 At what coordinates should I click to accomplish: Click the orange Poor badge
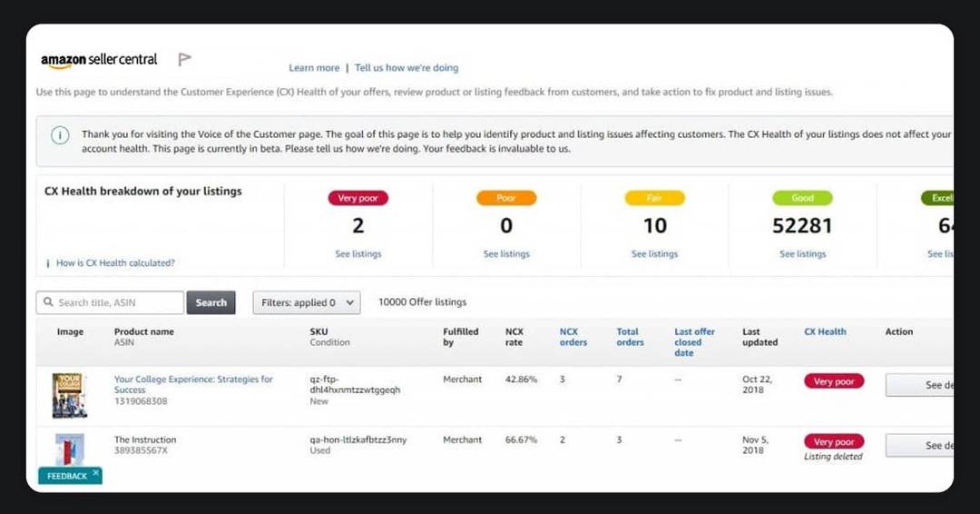click(506, 198)
